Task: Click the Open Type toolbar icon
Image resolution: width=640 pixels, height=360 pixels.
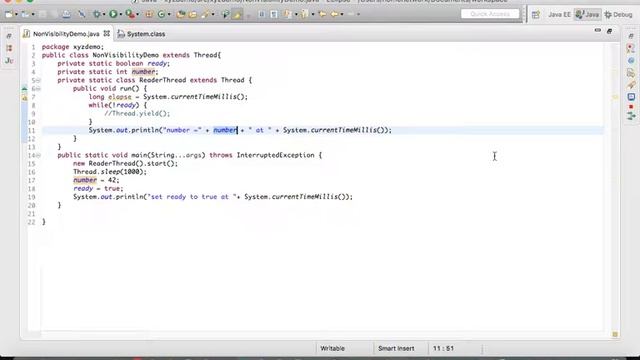Action: tap(181, 14)
